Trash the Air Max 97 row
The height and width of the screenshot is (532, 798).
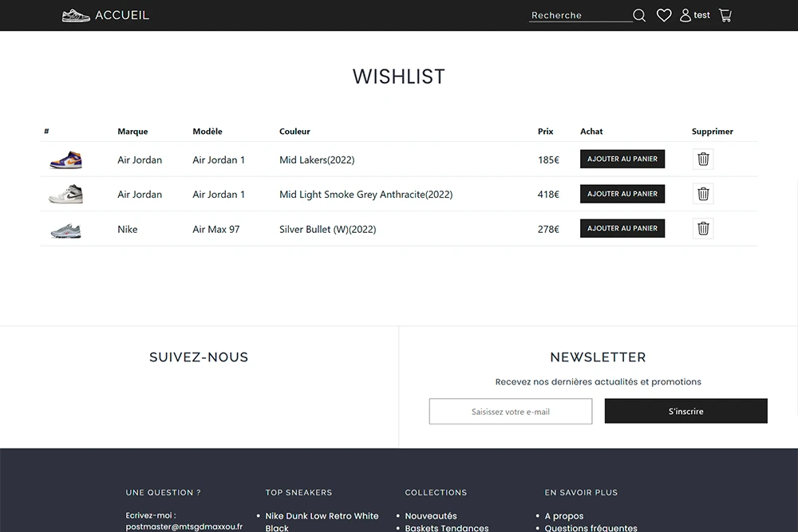(703, 229)
